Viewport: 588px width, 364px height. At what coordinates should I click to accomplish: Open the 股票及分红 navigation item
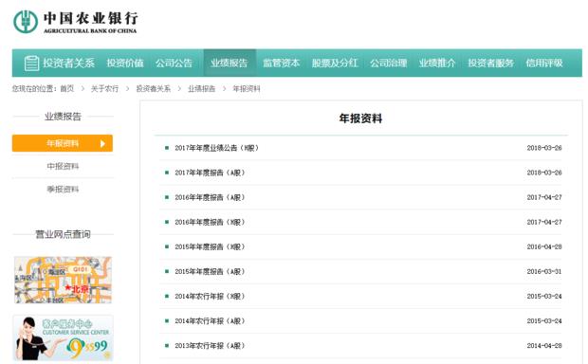click(x=335, y=63)
